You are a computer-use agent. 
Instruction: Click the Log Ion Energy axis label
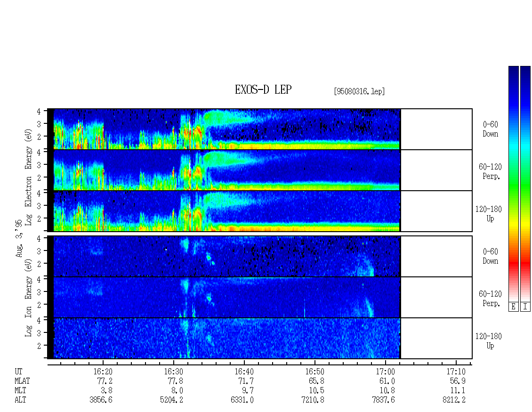tap(29, 298)
